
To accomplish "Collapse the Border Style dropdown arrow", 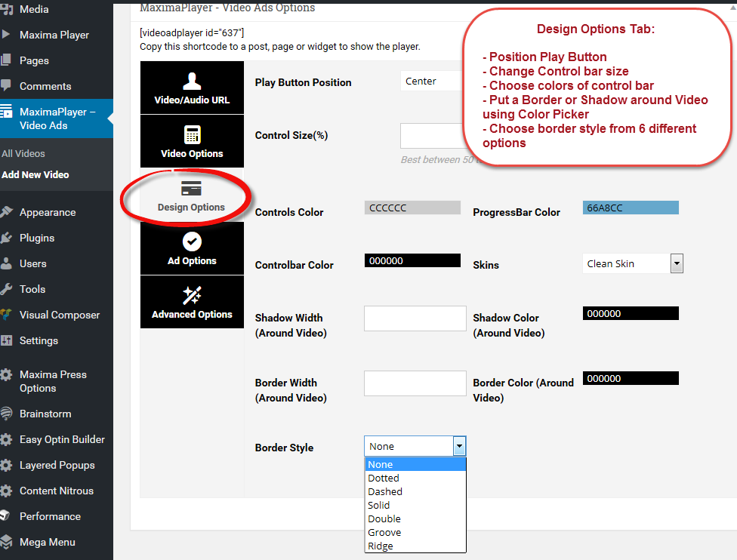I will click(459, 446).
